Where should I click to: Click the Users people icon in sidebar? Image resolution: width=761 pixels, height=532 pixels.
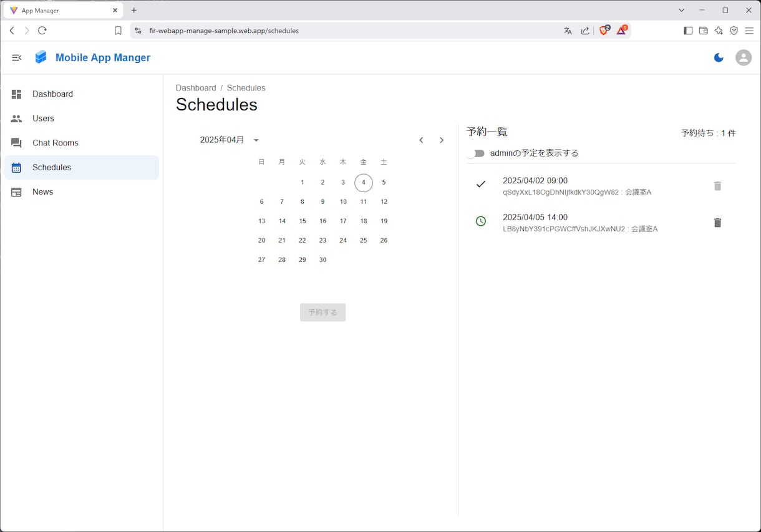coord(16,118)
